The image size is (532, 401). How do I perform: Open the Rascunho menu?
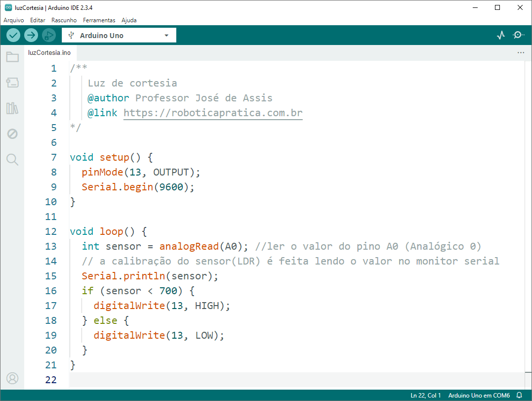point(64,20)
